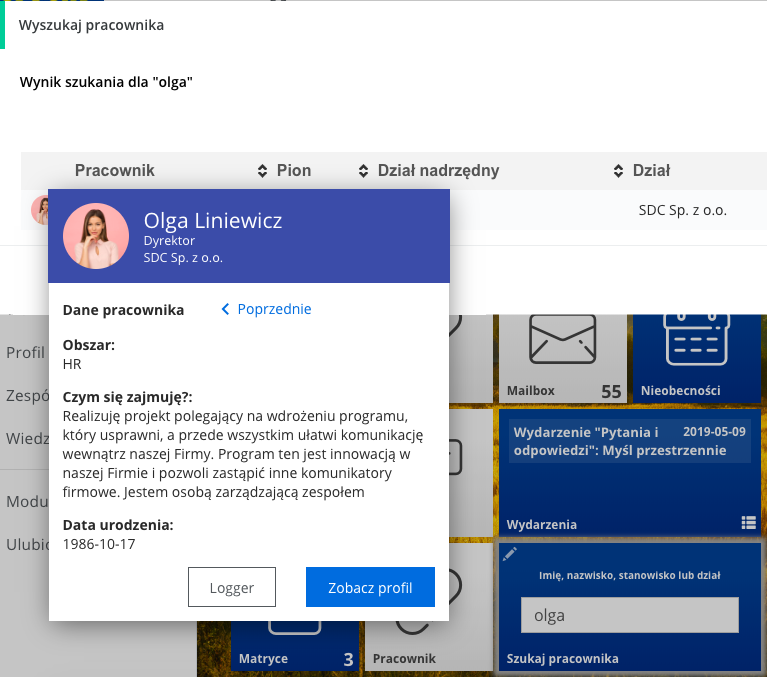Open the Mailbox tile label
This screenshot has width=767, height=677.
coord(531,390)
